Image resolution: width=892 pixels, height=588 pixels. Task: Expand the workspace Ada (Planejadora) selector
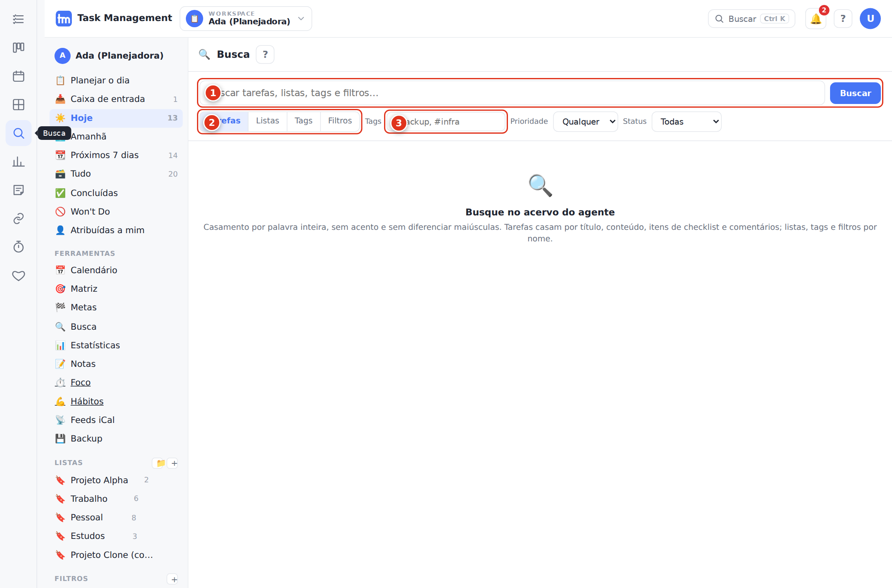246,19
